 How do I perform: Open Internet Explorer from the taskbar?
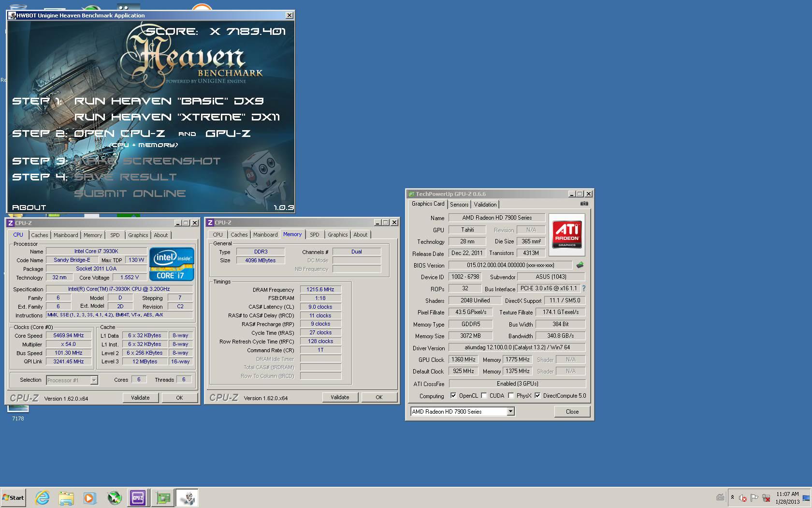pos(42,497)
